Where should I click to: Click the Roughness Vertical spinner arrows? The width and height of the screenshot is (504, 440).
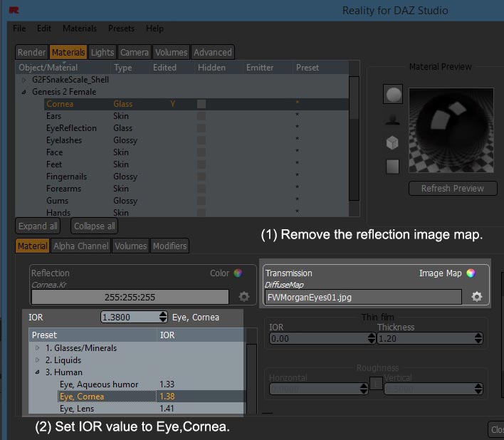(478, 389)
